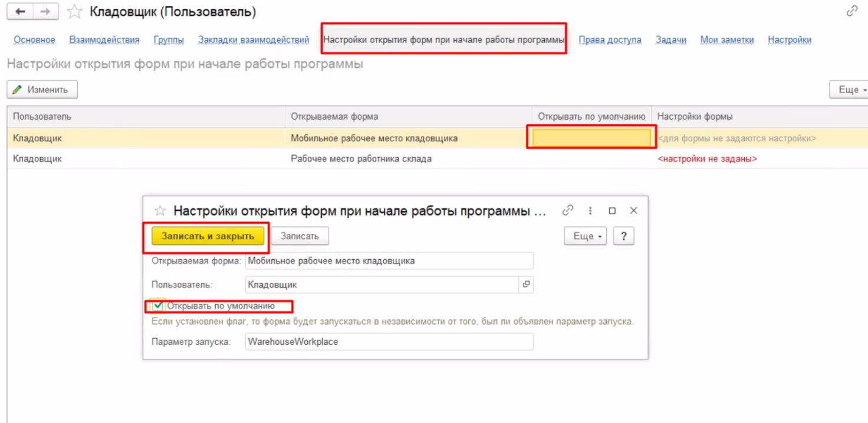Image resolution: width=868 pixels, height=423 pixels.
Task: Close the settings dialog
Action: click(x=633, y=210)
